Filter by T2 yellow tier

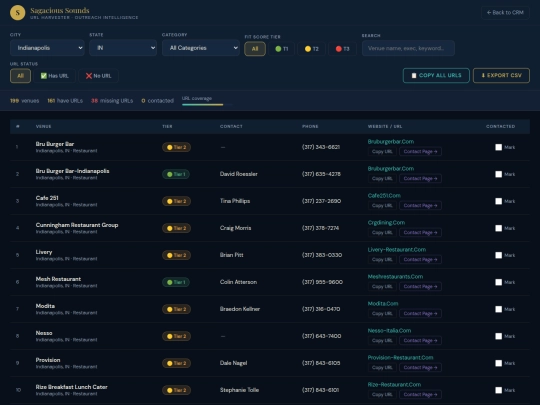(x=312, y=49)
